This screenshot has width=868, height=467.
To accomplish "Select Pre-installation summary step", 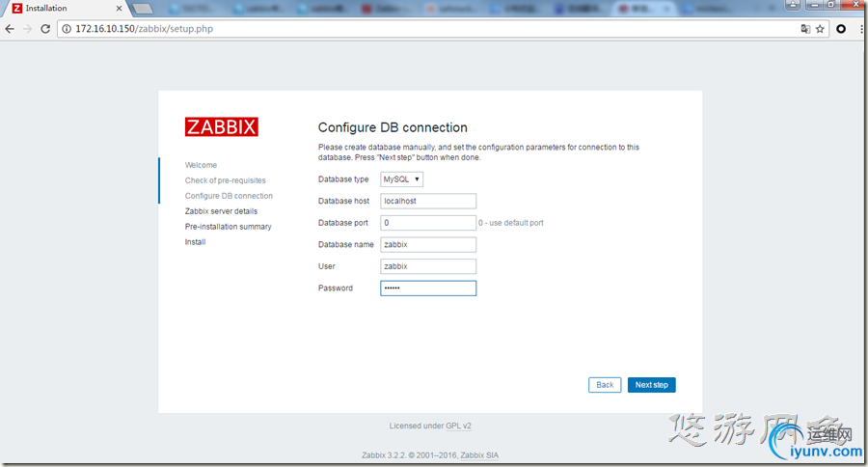I will pyautogui.click(x=228, y=227).
